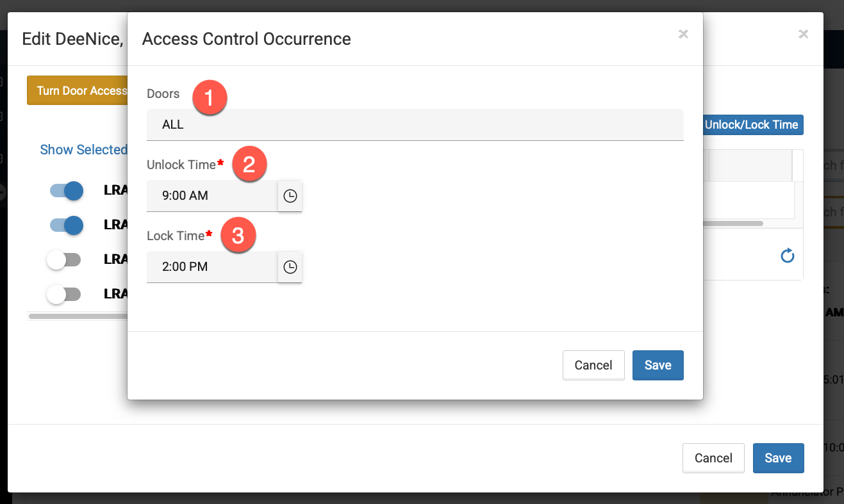Open the Doors selector showing ALL
This screenshot has width=844, height=504.
point(415,125)
